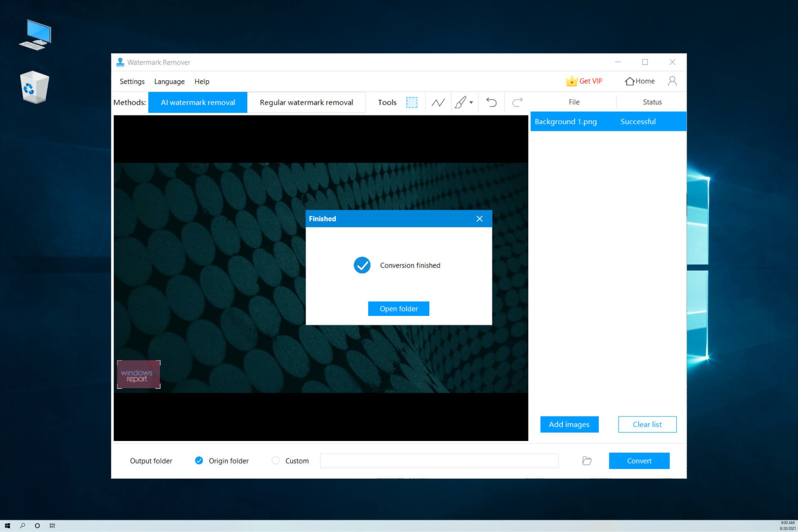This screenshot has width=798, height=532.
Task: Open the Settings menu
Action: 132,81
